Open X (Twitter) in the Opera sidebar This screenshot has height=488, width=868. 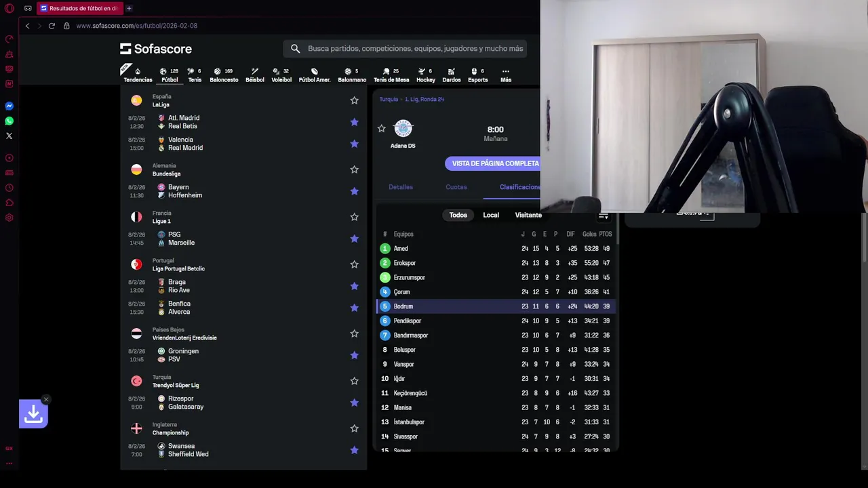pos(9,136)
